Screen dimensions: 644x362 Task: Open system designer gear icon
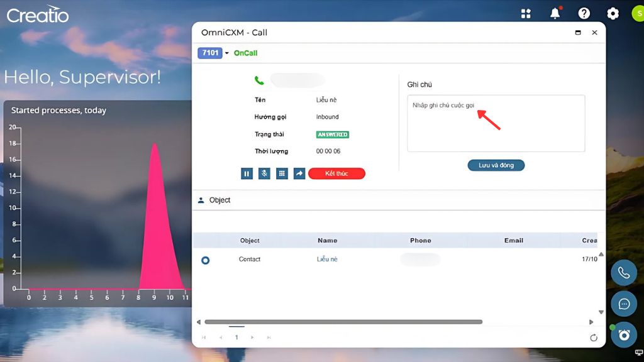coord(613,14)
